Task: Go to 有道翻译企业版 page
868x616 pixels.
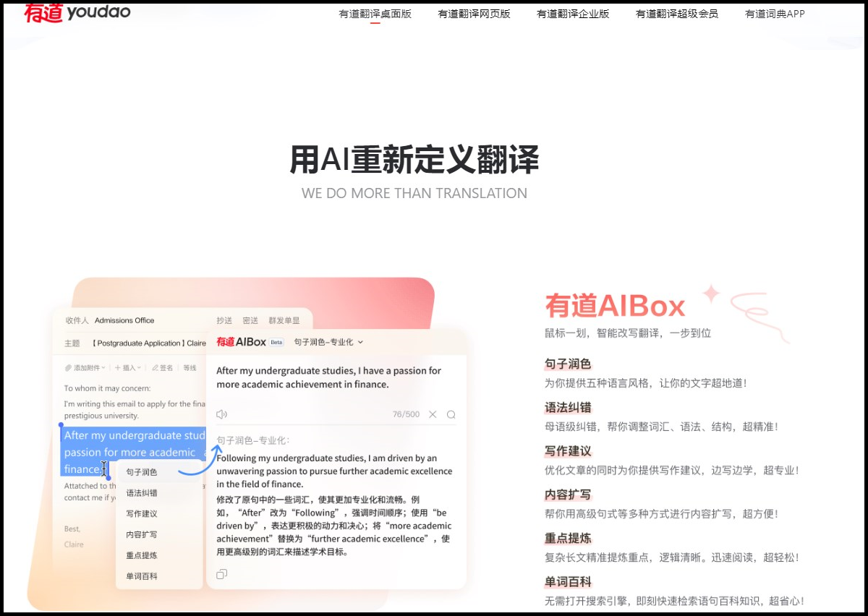Action: (x=573, y=14)
